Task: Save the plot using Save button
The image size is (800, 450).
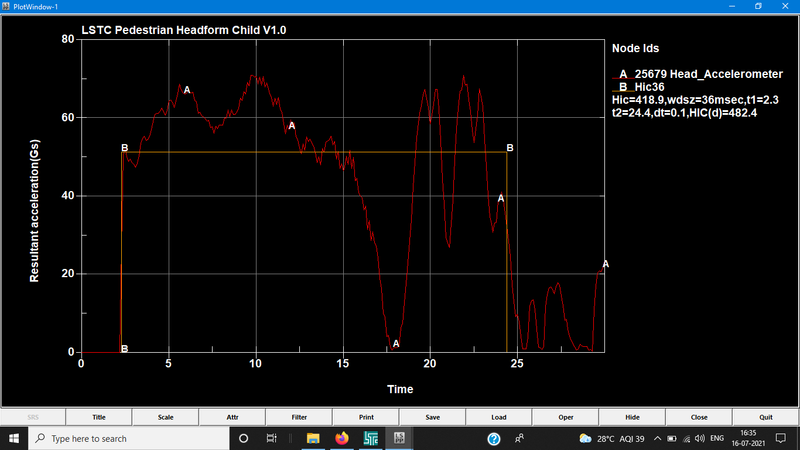Action: [x=432, y=417]
